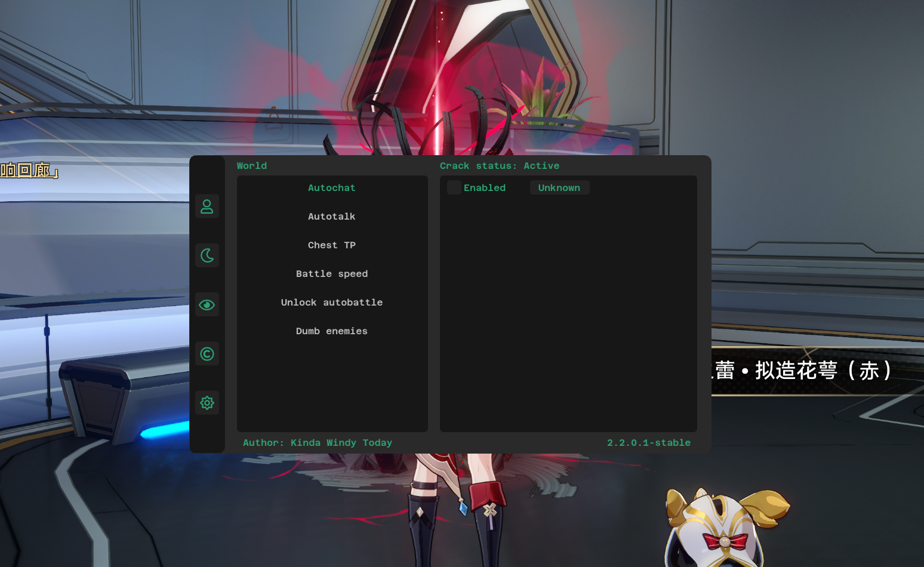The width and height of the screenshot is (924, 567).
Task: Toggle Autochat on via Enabled label
Action: [x=484, y=187]
